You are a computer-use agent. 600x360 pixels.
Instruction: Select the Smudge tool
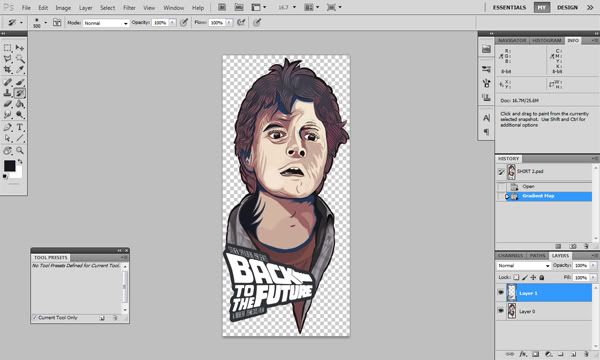(8, 114)
